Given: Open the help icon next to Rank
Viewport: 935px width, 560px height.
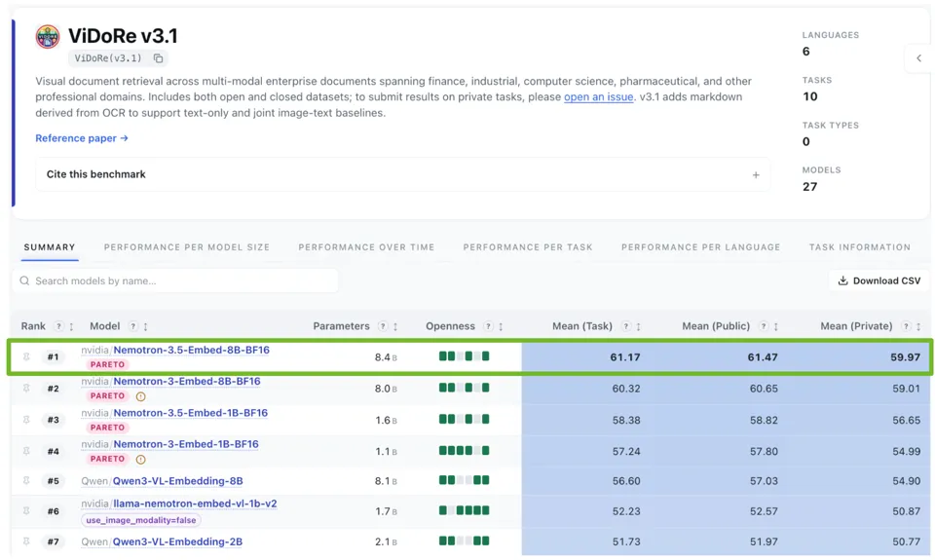Looking at the screenshot, I should click(58, 326).
